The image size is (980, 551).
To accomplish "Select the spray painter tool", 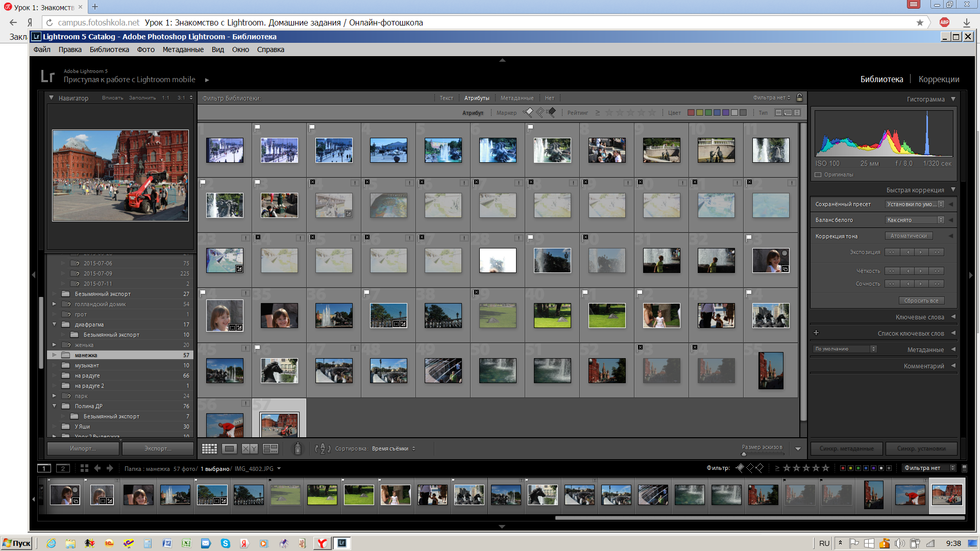I will click(x=298, y=448).
